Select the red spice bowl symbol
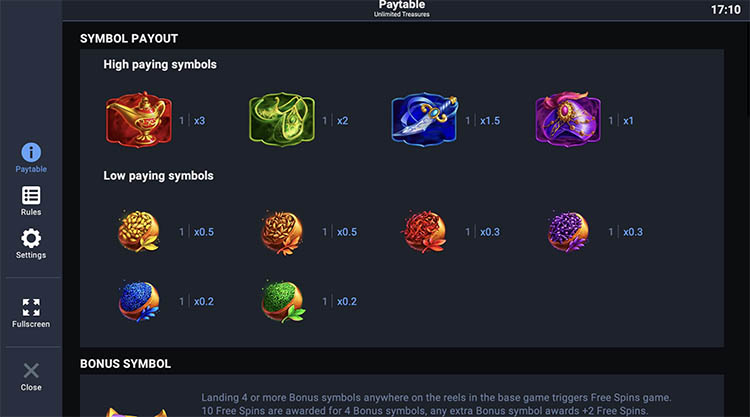The image size is (750, 417). 424,231
